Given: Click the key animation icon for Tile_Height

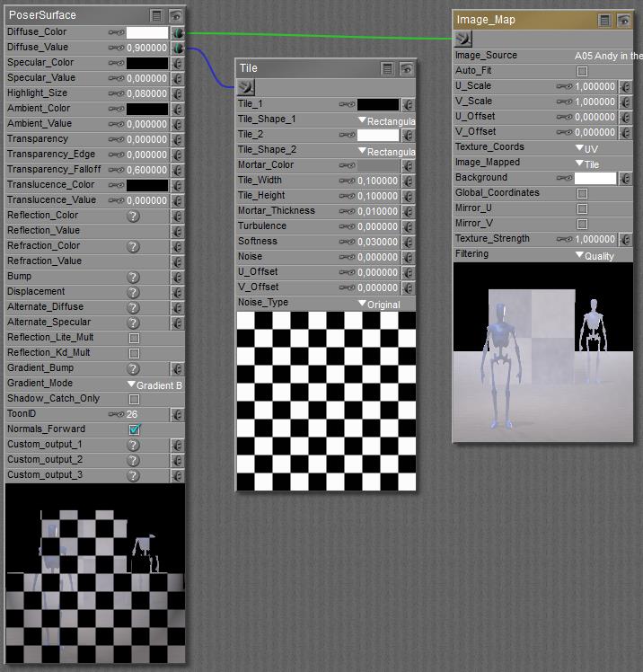Looking at the screenshot, I should pos(347,196).
